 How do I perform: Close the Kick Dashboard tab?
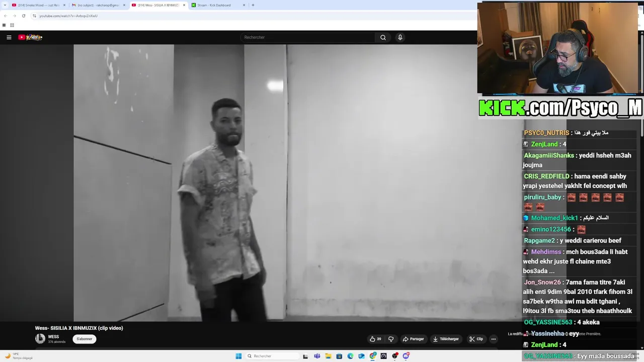tap(244, 5)
